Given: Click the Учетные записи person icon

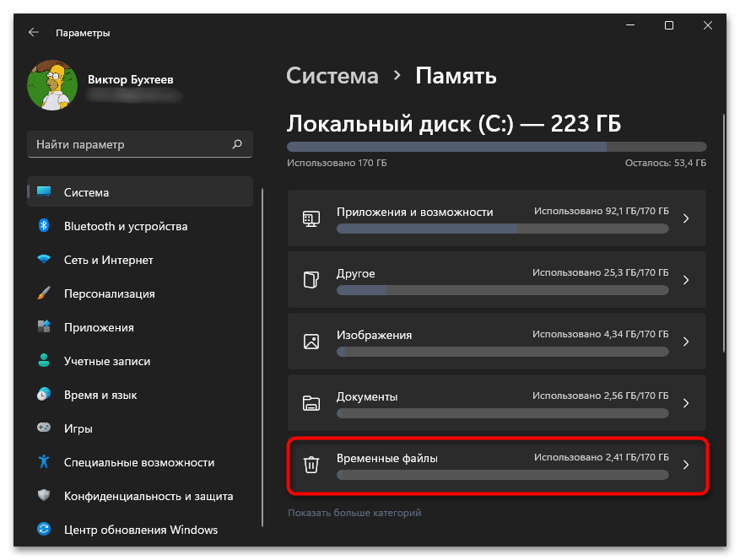Looking at the screenshot, I should [x=44, y=360].
